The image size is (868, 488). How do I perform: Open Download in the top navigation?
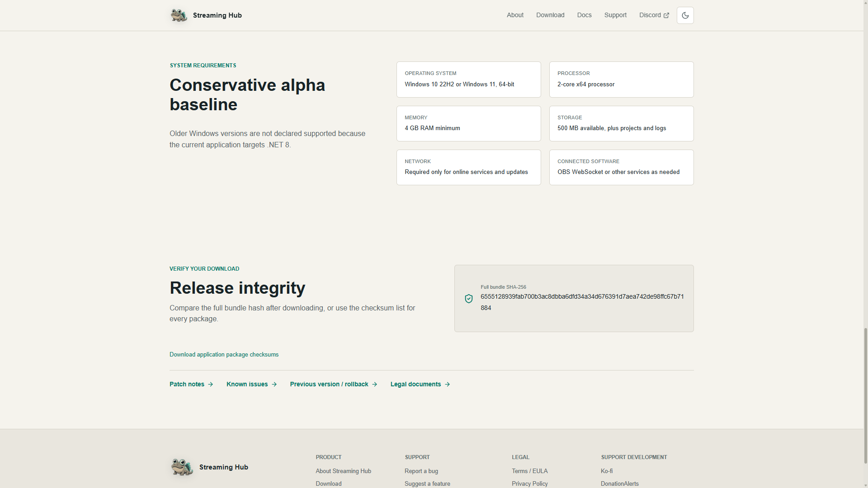click(550, 15)
